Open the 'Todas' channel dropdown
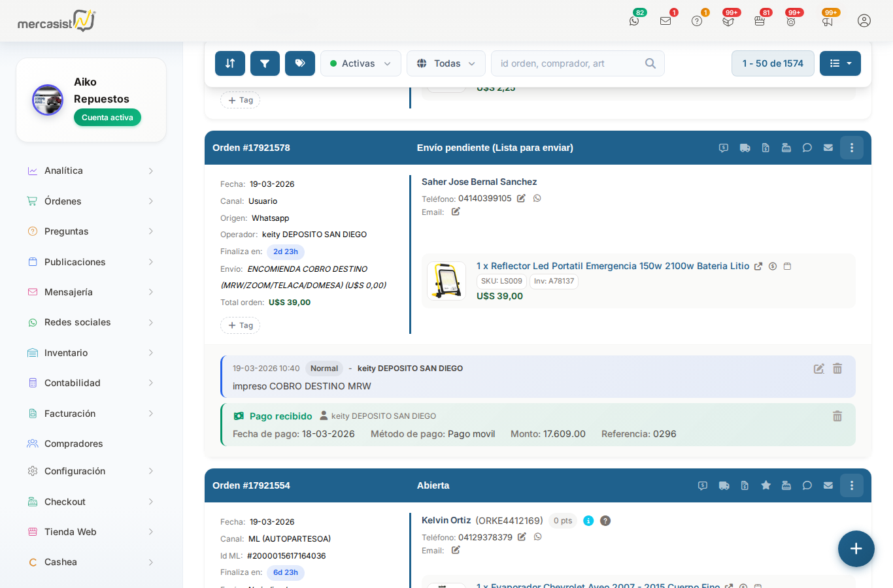 [x=446, y=63]
